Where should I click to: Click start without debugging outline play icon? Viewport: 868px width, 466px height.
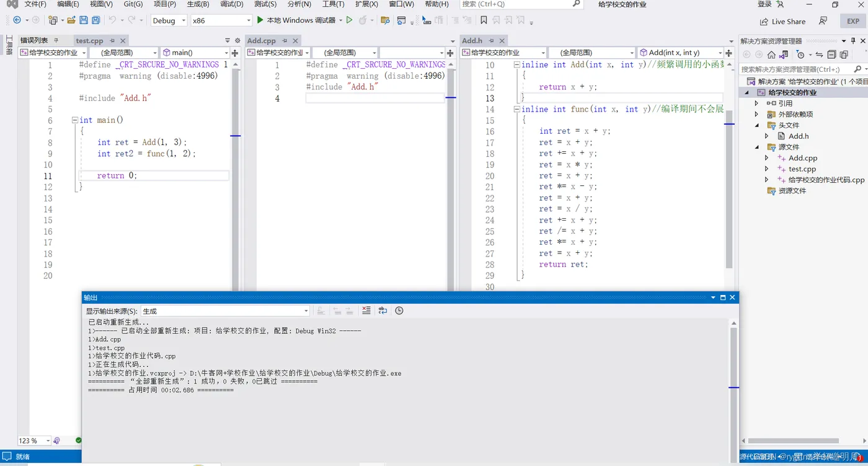click(x=350, y=20)
